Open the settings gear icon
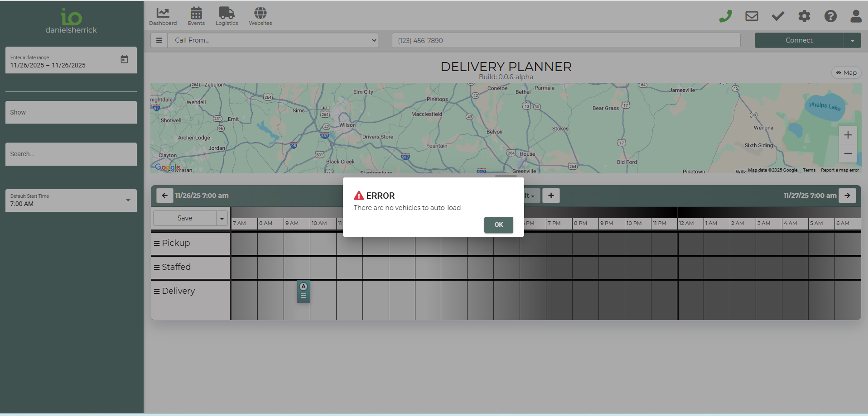868x416 pixels. coord(804,17)
